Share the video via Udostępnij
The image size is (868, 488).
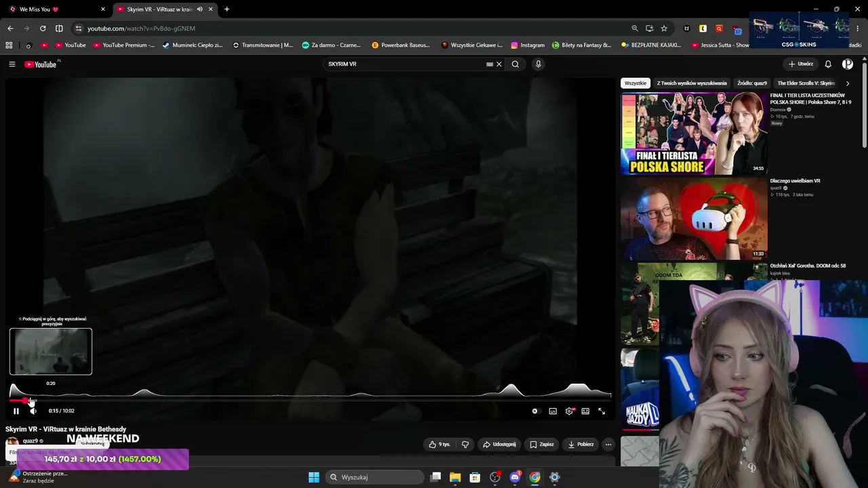click(x=498, y=445)
